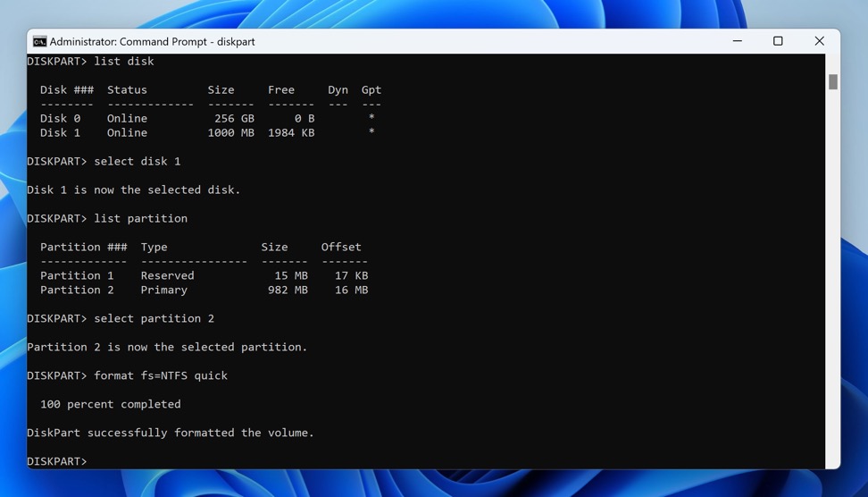Maximize the Command Prompt window
This screenshot has width=868, height=497.
778,41
